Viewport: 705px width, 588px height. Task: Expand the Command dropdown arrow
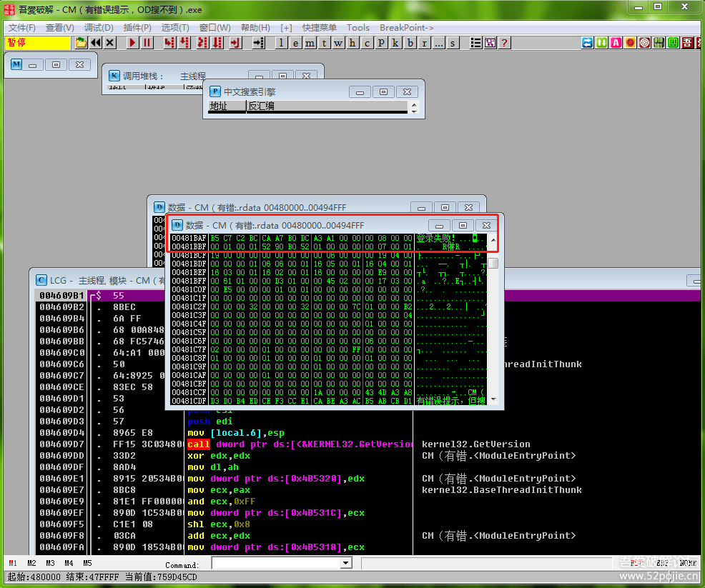click(x=346, y=564)
